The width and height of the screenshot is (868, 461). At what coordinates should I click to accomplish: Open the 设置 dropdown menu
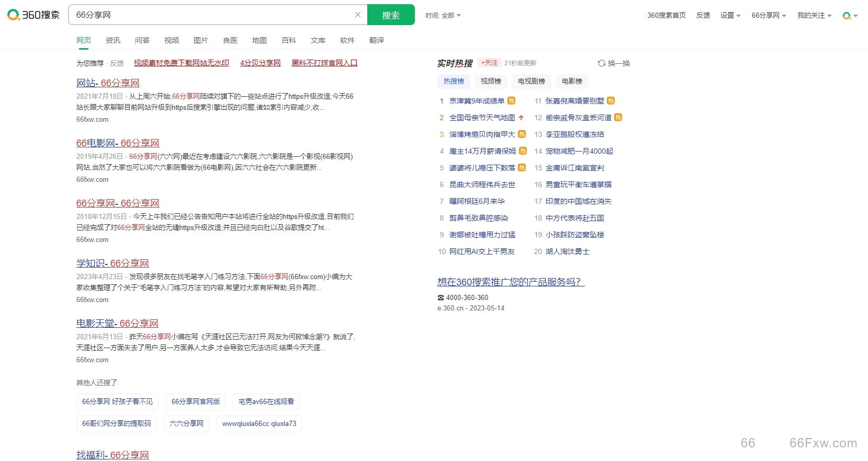[730, 15]
